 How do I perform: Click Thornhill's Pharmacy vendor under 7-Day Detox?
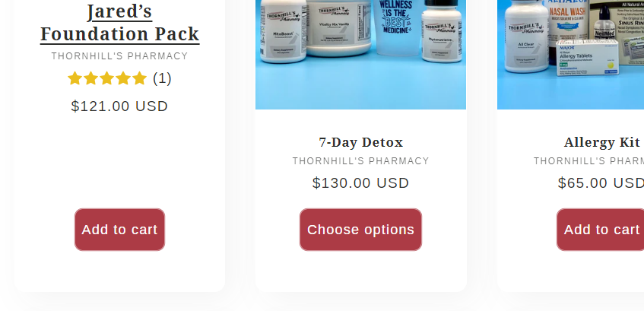(360, 161)
